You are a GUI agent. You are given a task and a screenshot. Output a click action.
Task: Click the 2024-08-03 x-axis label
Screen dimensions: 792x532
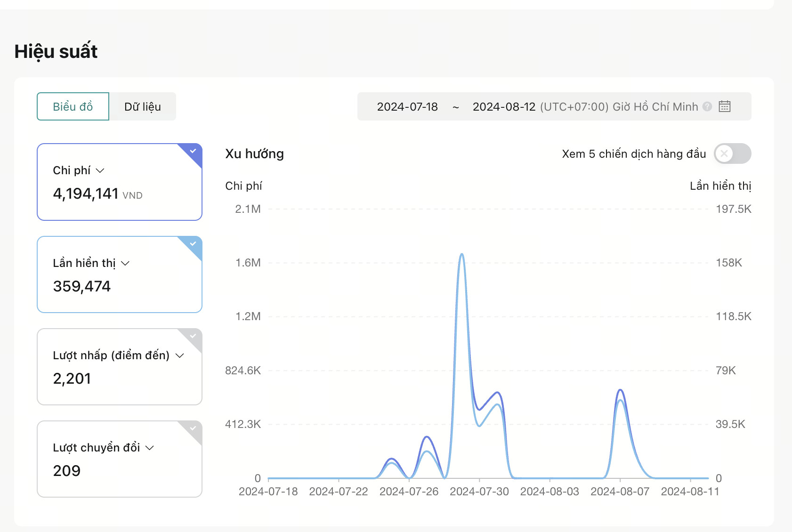pos(550,492)
